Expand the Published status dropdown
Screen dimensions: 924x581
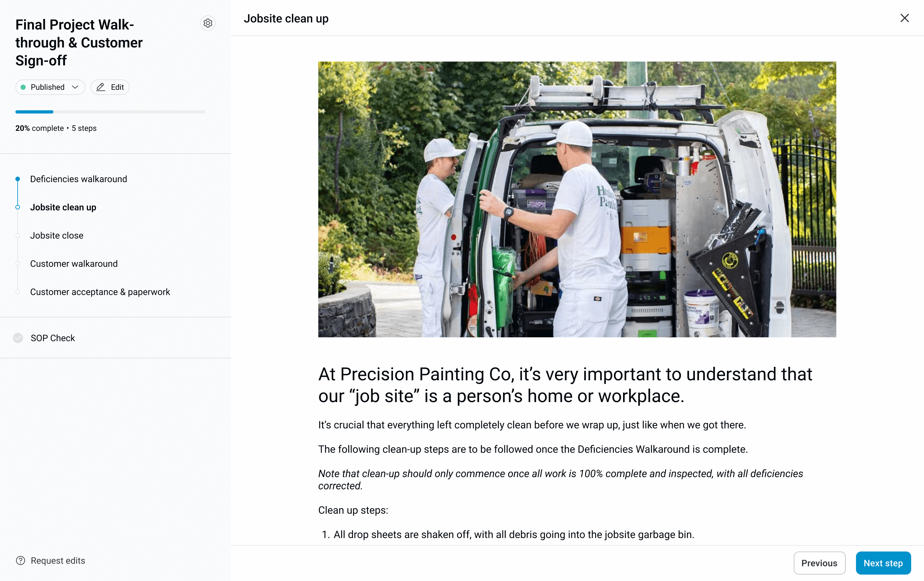[x=50, y=87]
